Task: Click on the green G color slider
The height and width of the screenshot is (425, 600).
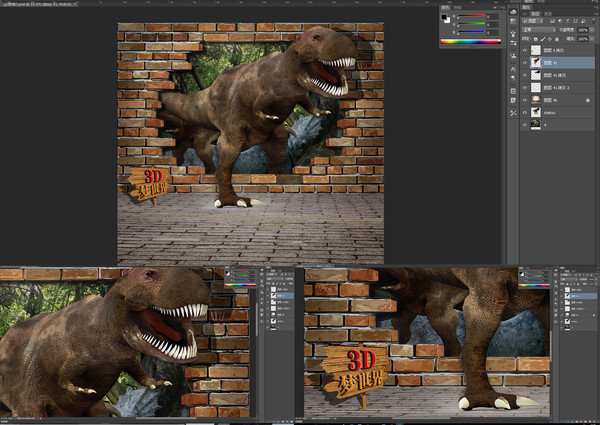Action: tap(471, 23)
